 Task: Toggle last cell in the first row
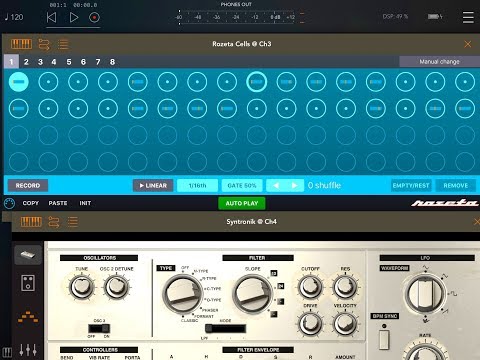coord(465,82)
